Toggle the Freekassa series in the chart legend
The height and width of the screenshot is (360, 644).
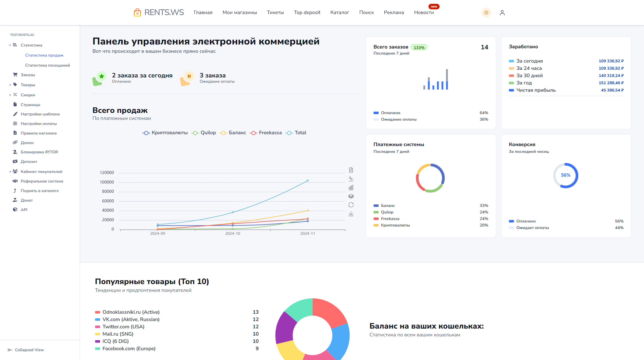pyautogui.click(x=266, y=133)
